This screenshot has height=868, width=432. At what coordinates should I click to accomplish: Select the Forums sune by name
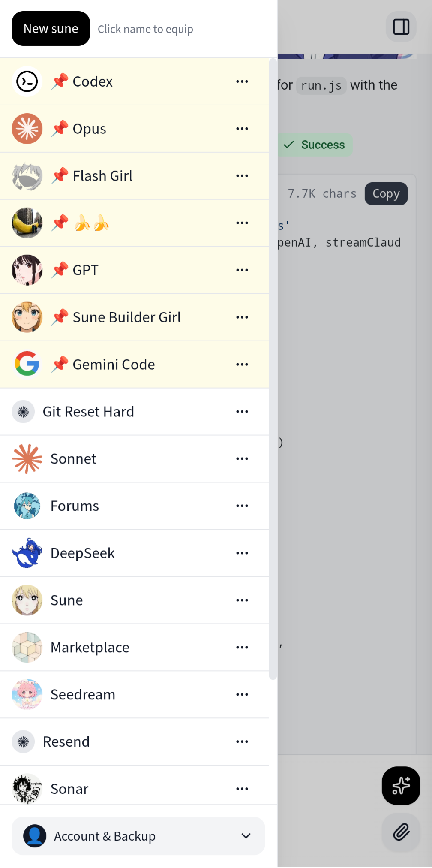(75, 506)
